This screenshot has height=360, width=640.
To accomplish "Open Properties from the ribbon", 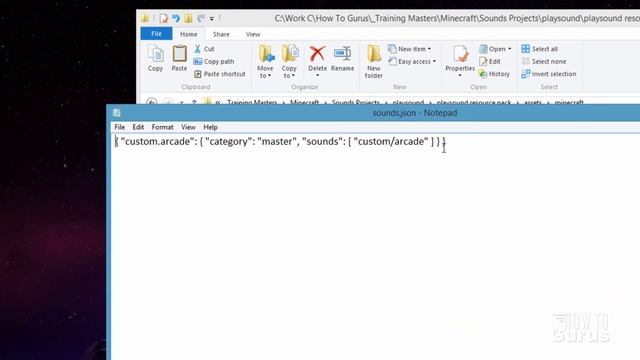I will pos(460,61).
